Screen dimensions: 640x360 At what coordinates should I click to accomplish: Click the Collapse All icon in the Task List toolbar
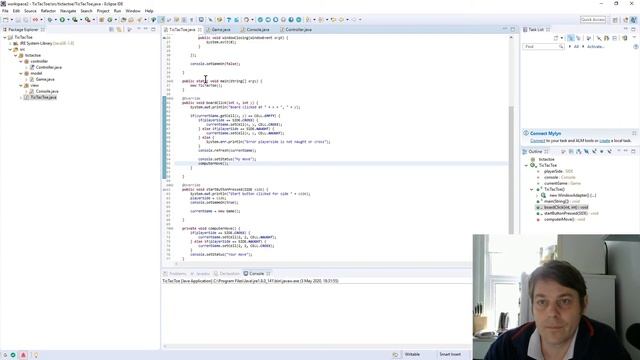(x=615, y=38)
